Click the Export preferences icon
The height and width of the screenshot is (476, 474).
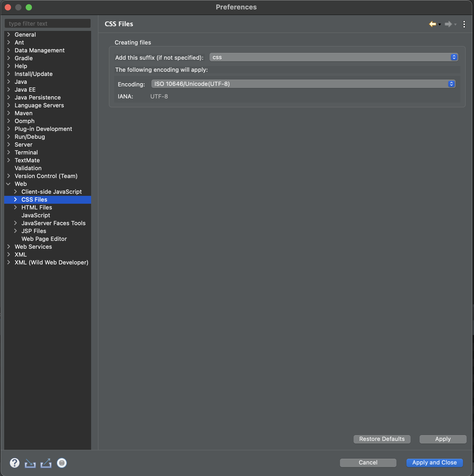pos(46,463)
